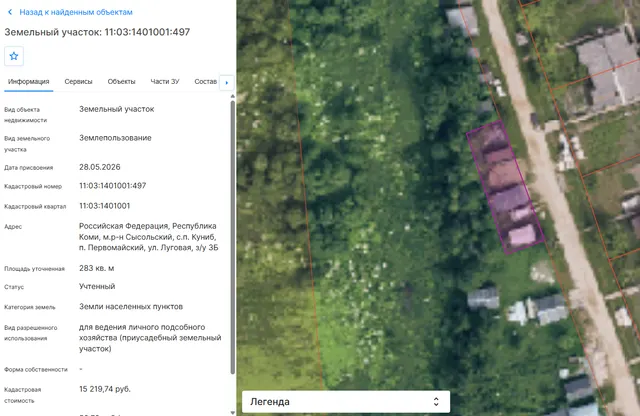Click the scrollbar down arrow
The image size is (640, 416).
[x=233, y=413]
